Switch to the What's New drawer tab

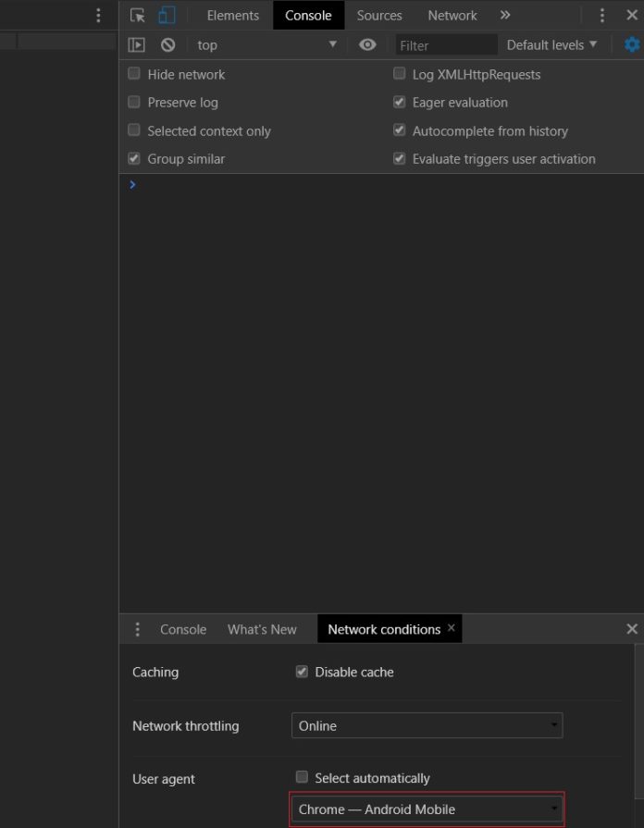262,629
